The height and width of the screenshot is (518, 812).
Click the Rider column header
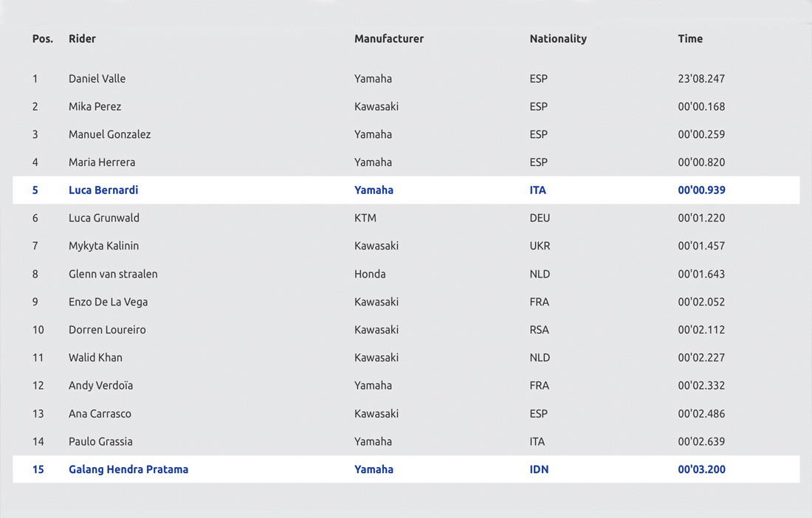tap(82, 39)
